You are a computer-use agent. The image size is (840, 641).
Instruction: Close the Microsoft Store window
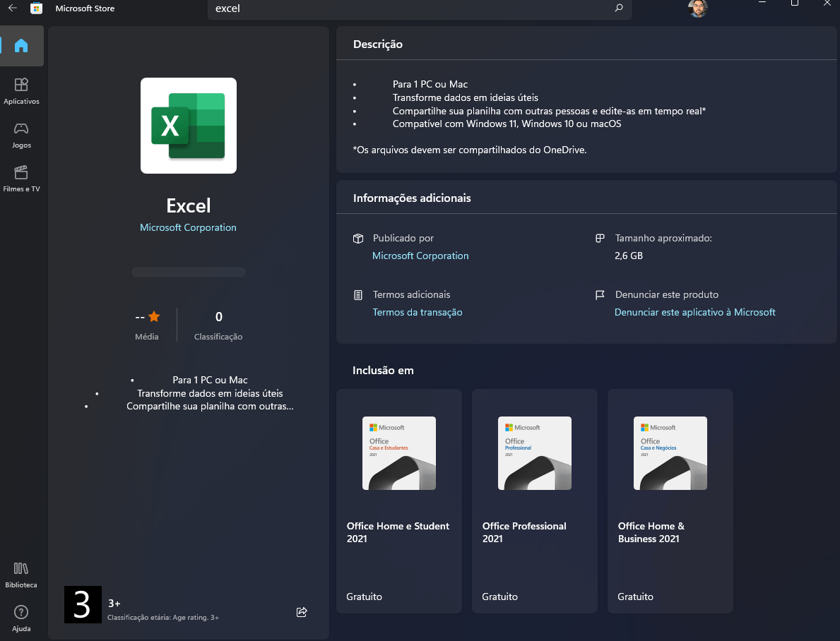tap(827, 4)
